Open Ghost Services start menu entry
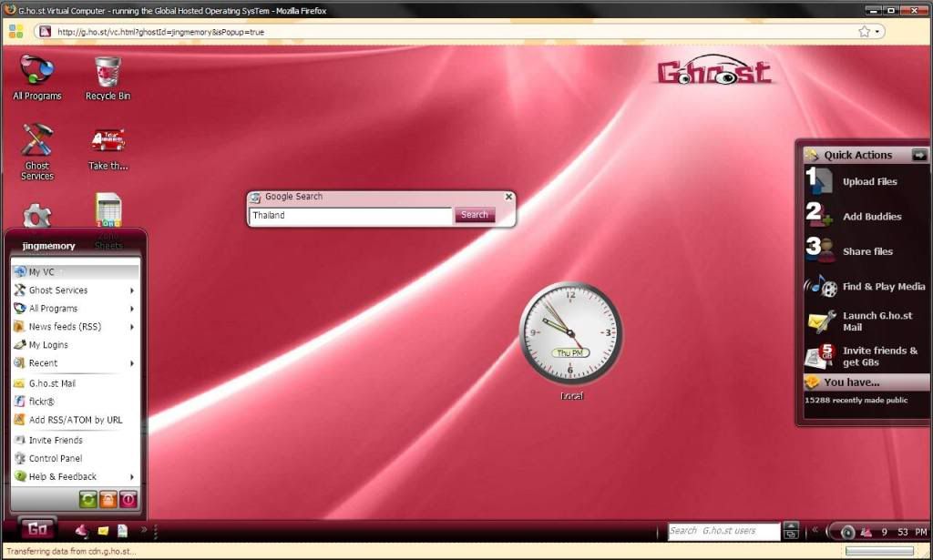 (75, 290)
